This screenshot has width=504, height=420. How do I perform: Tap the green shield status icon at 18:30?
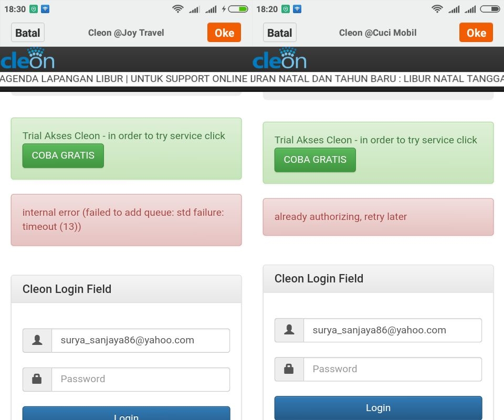click(34, 9)
